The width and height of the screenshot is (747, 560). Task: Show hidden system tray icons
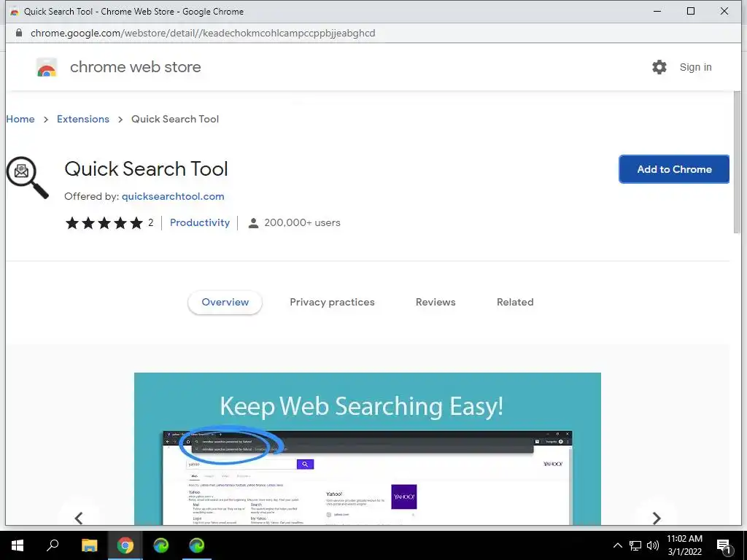click(x=617, y=545)
